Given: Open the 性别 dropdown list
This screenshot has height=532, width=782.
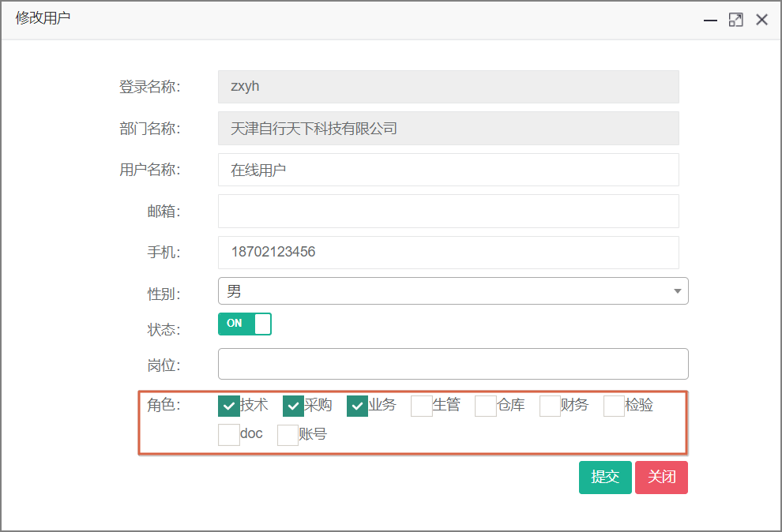Looking at the screenshot, I should coord(453,291).
